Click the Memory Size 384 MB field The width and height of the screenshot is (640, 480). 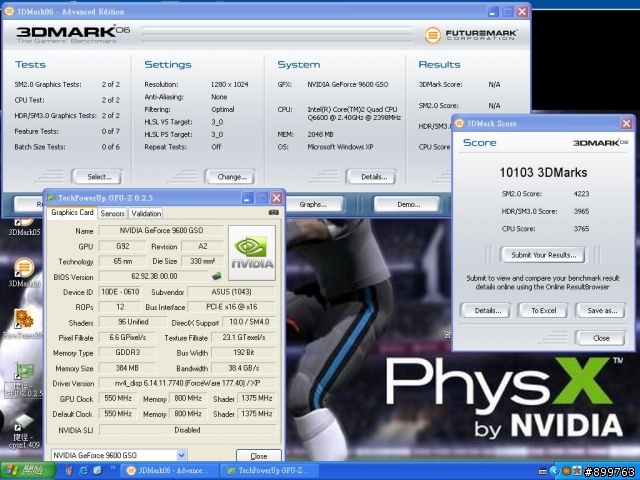[x=127, y=368]
